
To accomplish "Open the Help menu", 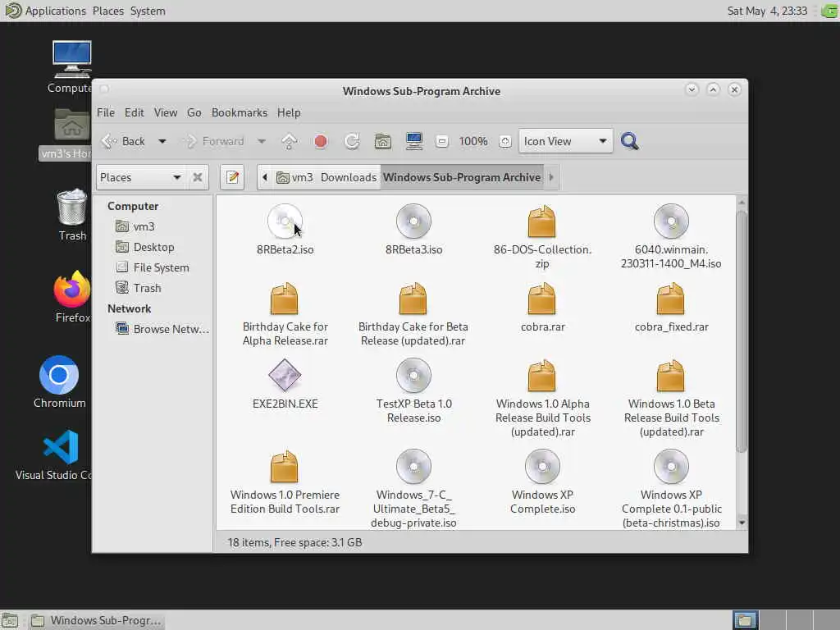I will pos(289,112).
